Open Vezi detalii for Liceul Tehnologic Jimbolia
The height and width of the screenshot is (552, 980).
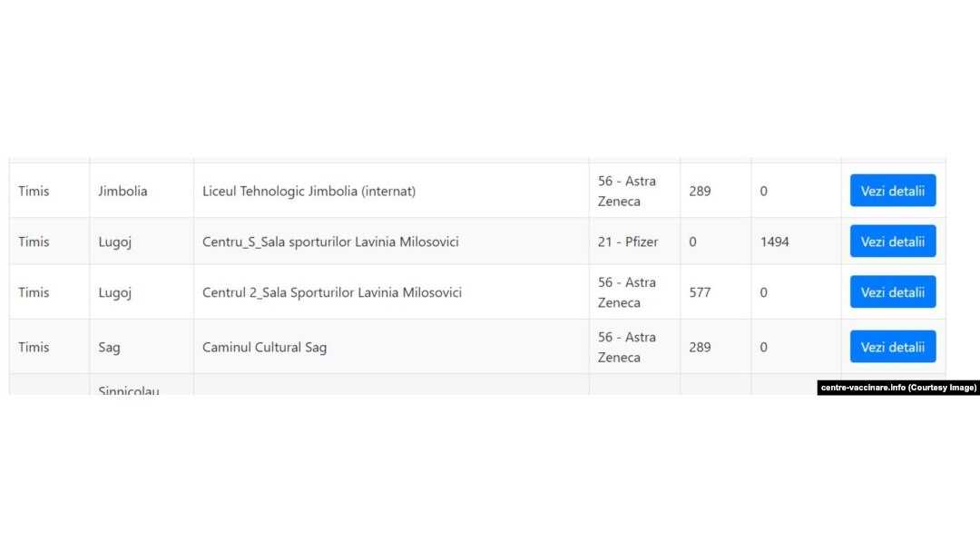click(x=893, y=191)
